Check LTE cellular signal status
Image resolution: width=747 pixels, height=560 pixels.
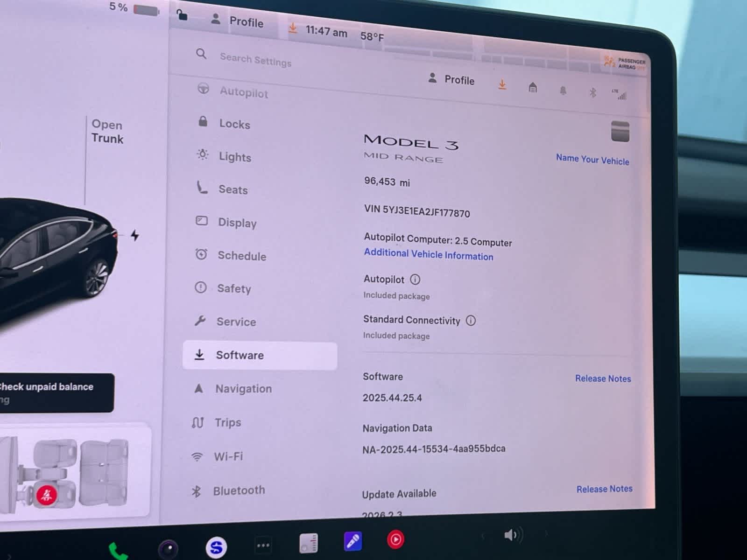[621, 95]
